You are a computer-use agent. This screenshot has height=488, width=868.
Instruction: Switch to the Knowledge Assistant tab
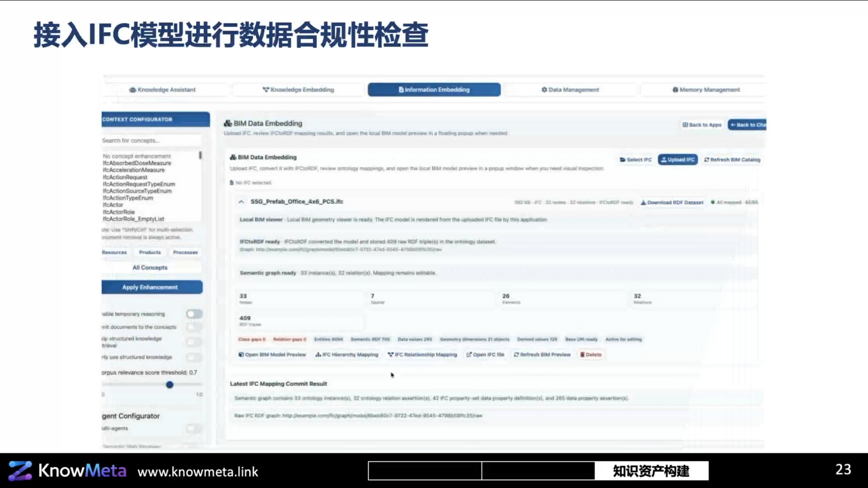(x=163, y=90)
